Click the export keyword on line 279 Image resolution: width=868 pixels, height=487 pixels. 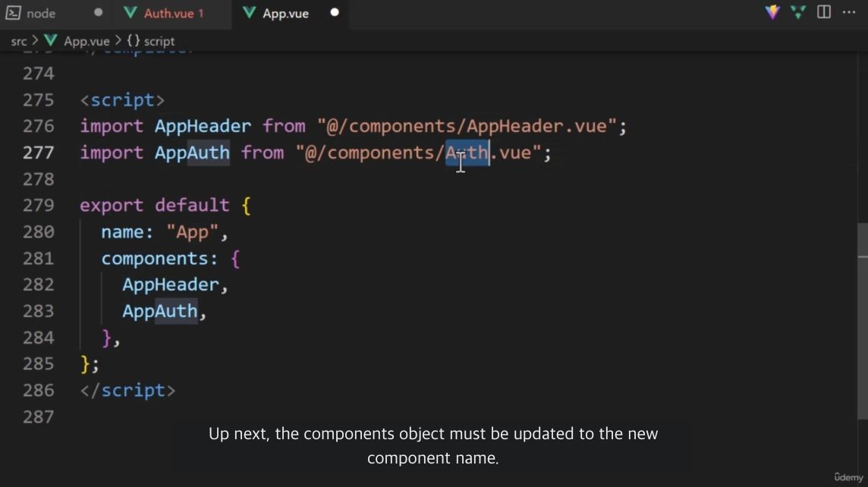pyautogui.click(x=112, y=206)
